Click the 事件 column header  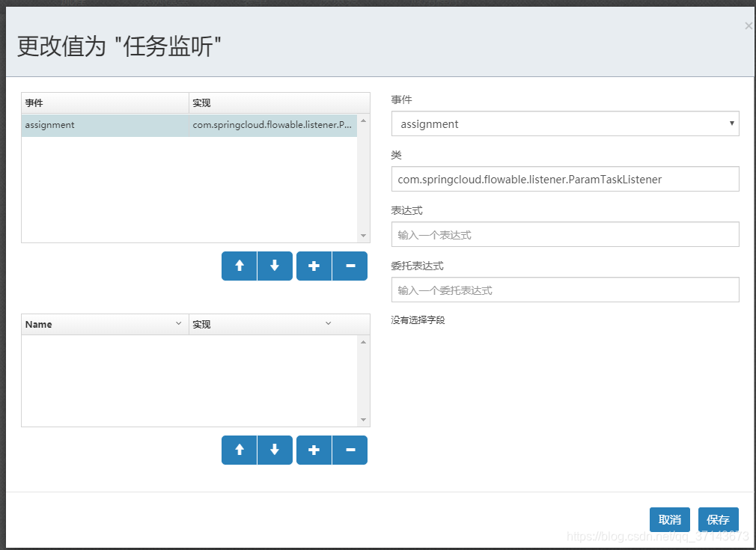[105, 103]
